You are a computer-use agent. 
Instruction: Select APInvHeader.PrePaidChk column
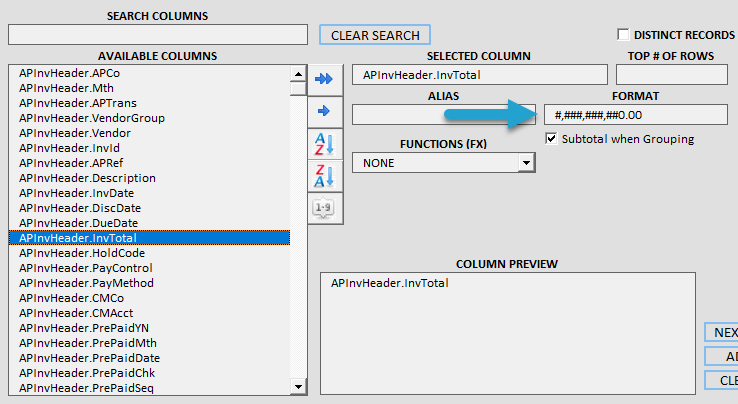(x=150, y=373)
